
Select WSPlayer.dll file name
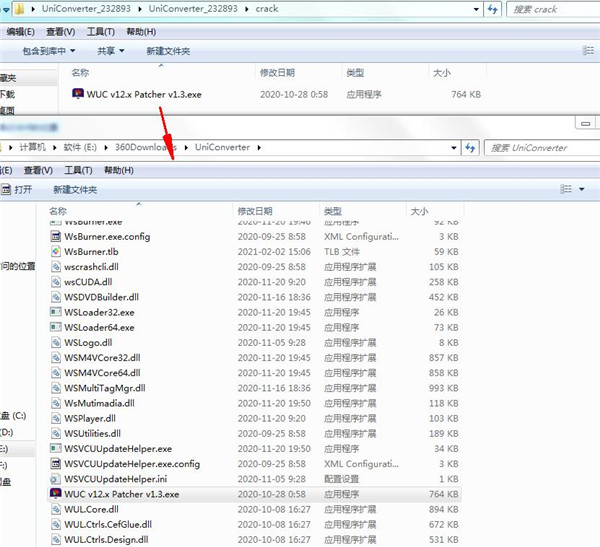[90, 418]
